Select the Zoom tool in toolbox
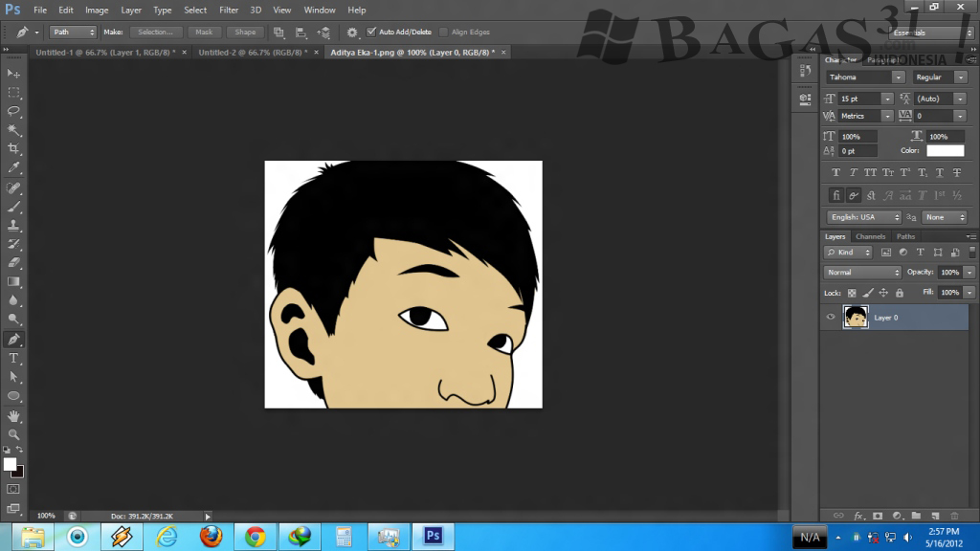Viewport: 980px width, 551px height. point(13,434)
